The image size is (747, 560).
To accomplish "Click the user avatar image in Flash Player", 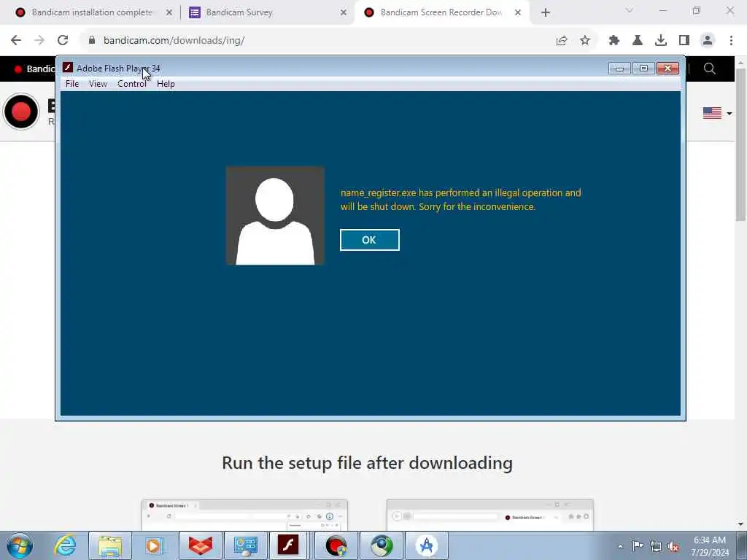I will (x=275, y=215).
